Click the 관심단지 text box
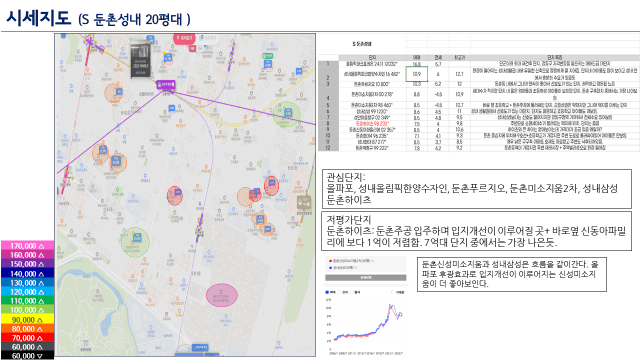Image resolution: width=640 pixels, height=360 pixels. pos(476,189)
